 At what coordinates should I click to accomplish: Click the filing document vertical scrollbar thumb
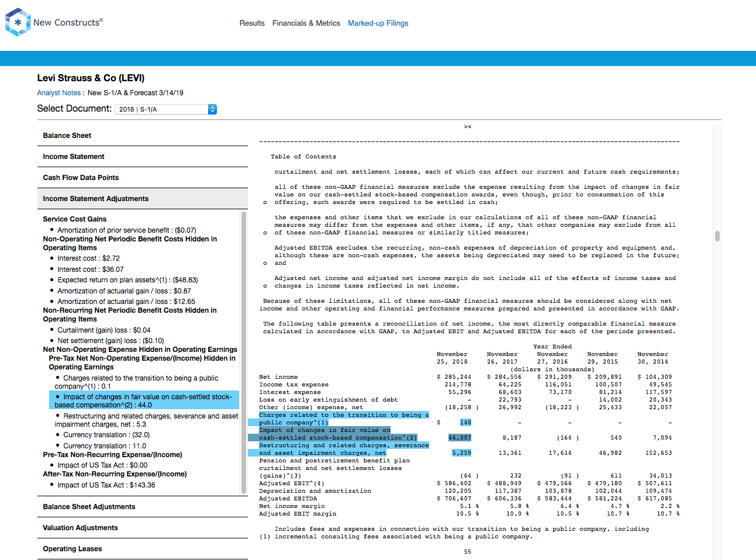717,236
